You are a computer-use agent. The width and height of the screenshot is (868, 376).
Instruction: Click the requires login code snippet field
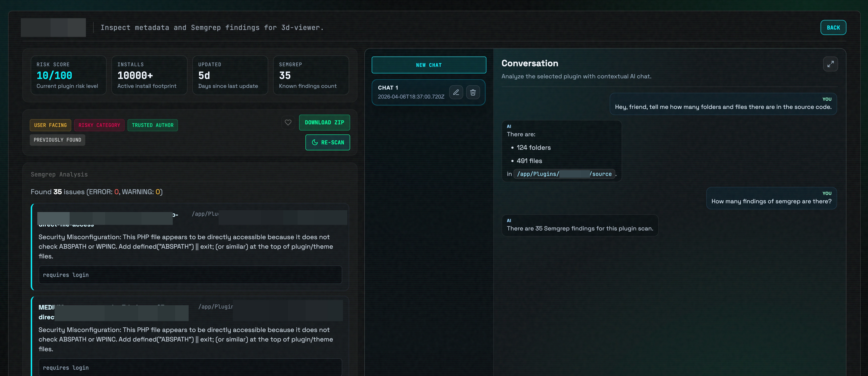point(190,275)
